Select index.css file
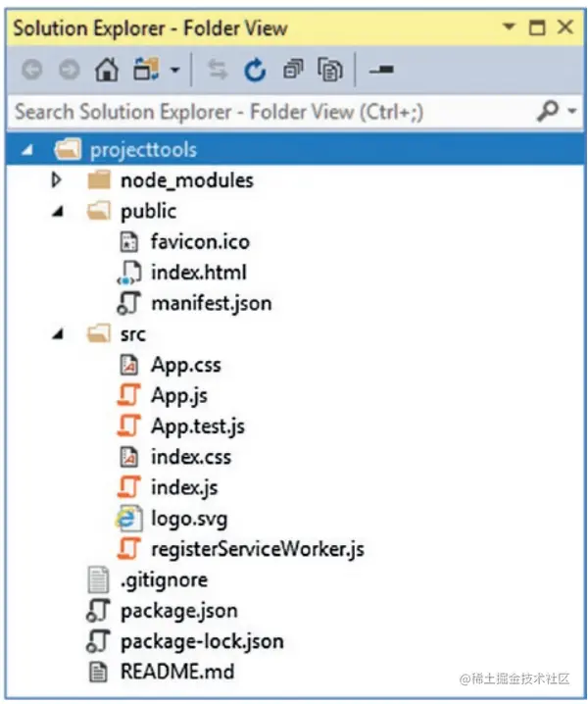This screenshot has width=588, height=704. coord(191,457)
